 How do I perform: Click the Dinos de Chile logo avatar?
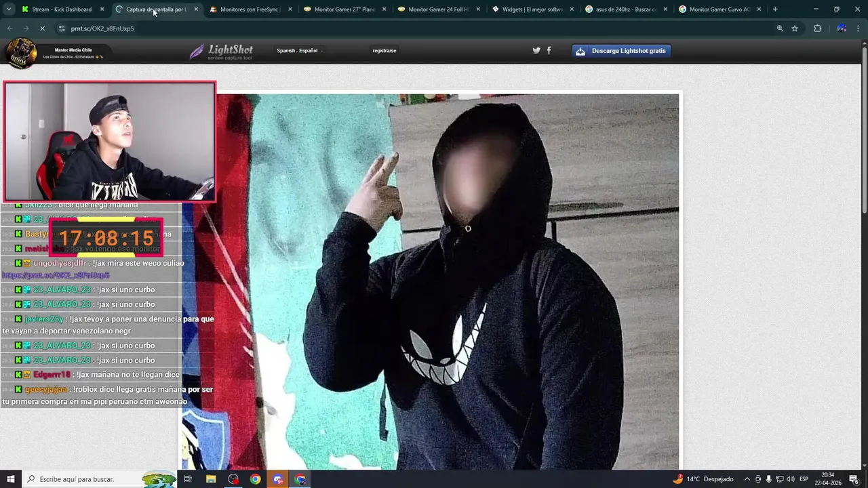pyautogui.click(x=20, y=53)
